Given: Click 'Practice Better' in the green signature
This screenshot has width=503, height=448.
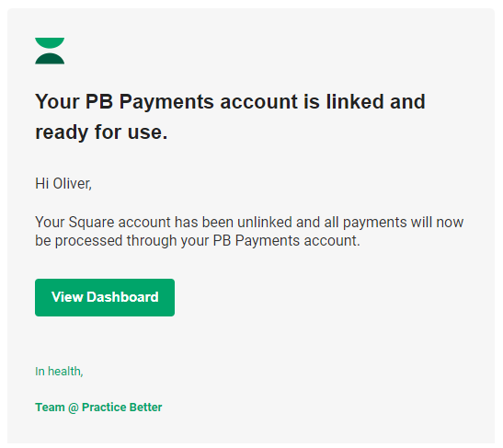Looking at the screenshot, I should [x=122, y=407].
